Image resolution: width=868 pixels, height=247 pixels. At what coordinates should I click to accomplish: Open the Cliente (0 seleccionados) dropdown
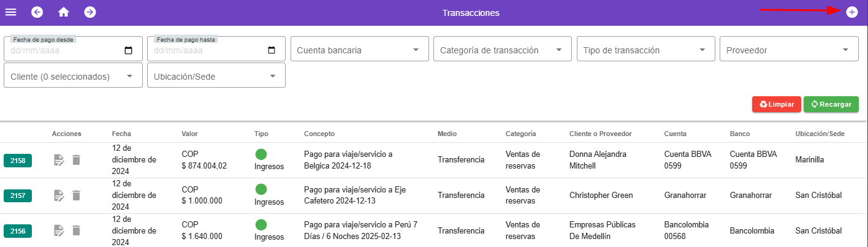point(73,77)
